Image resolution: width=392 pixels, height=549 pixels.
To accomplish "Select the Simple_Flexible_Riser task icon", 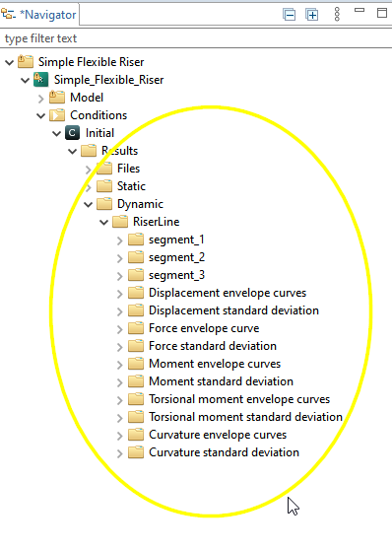I will 41,80.
